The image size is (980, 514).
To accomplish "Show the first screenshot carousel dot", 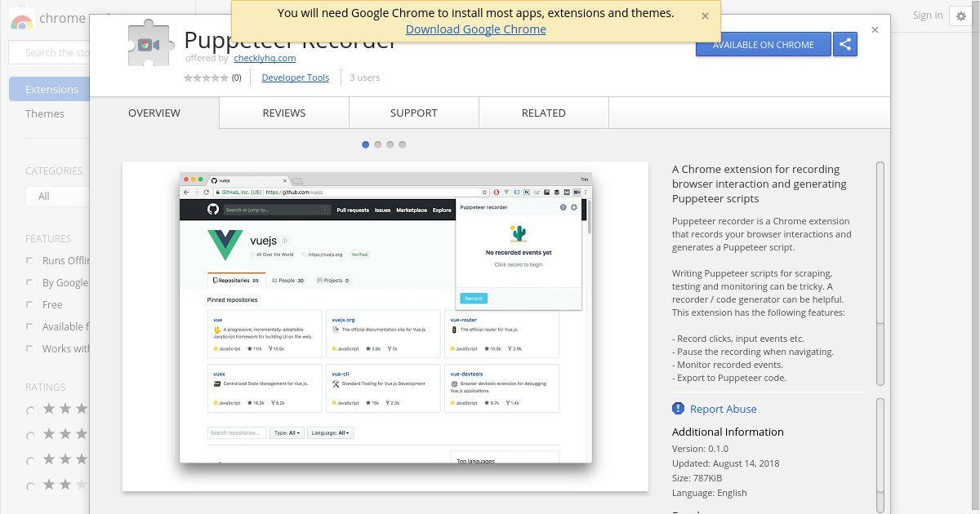I will (x=365, y=144).
